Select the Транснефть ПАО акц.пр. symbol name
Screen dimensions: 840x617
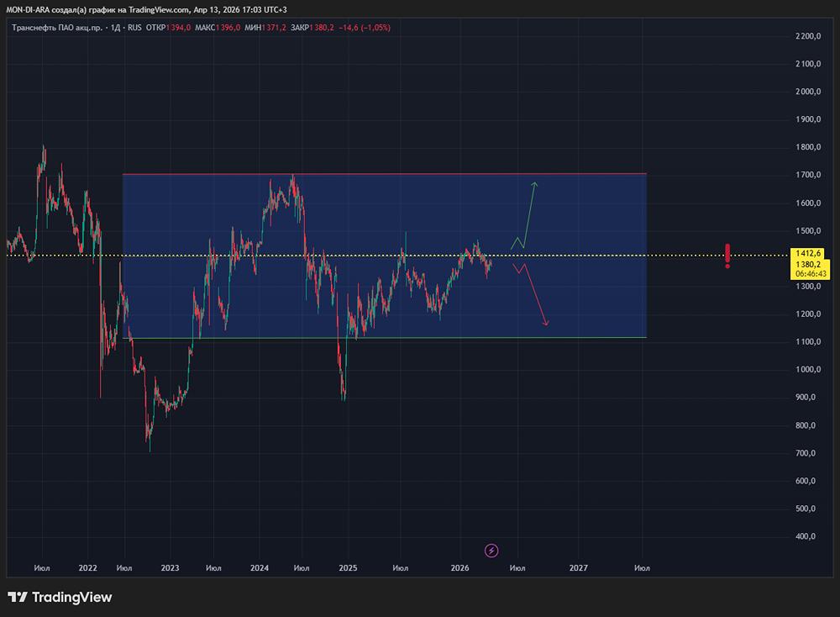(57, 28)
